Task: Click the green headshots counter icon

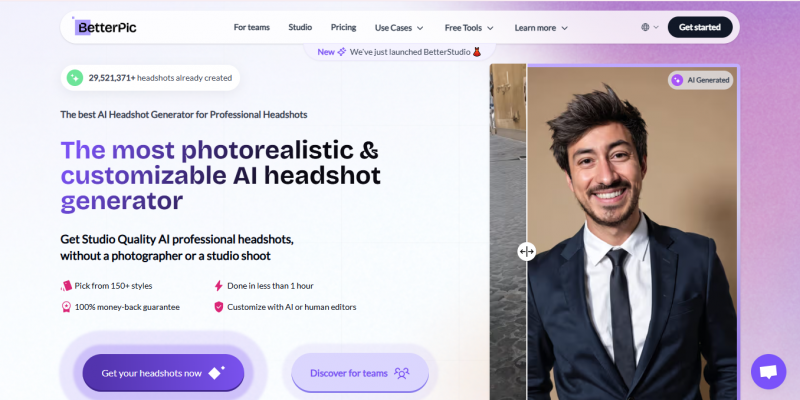Action: click(x=75, y=77)
